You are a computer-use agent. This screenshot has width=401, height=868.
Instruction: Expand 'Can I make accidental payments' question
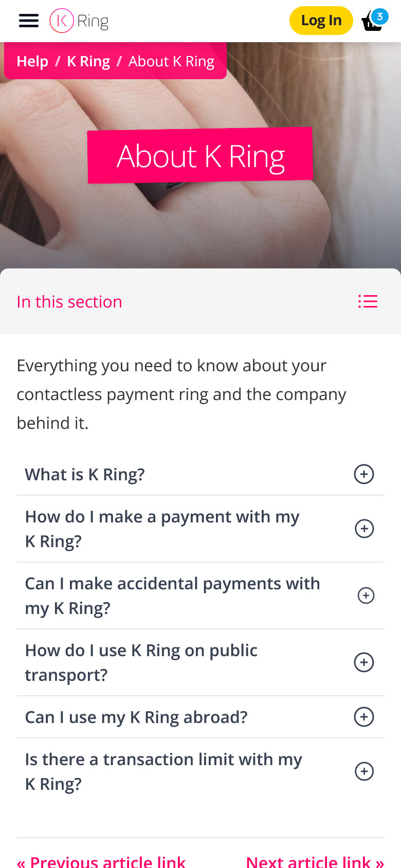tap(172, 595)
